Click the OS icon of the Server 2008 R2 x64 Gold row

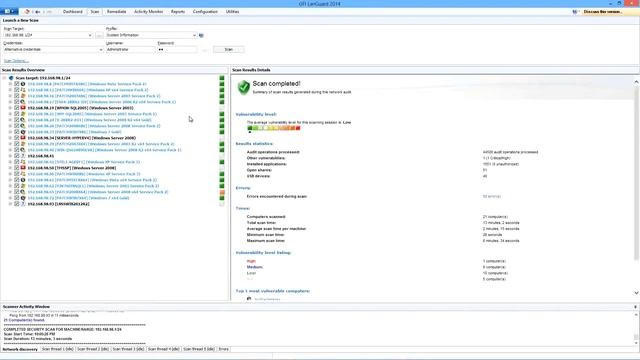(23, 120)
